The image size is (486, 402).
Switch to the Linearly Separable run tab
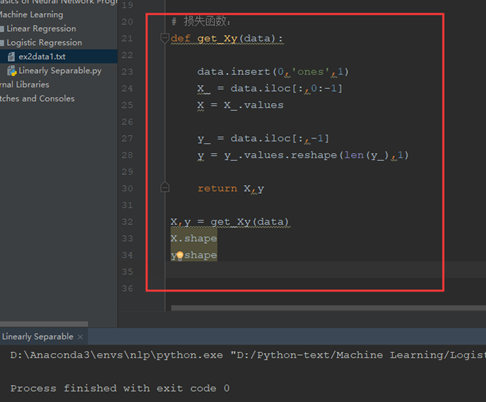38,337
